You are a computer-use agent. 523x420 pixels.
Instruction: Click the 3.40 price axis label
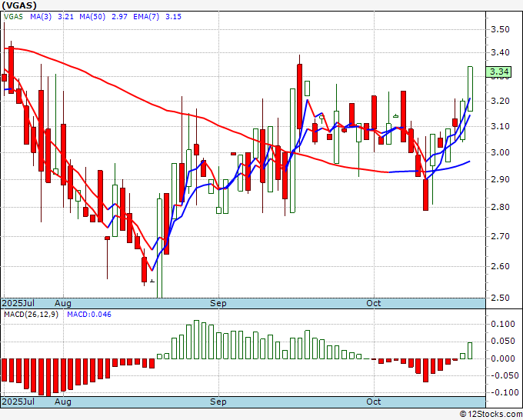(x=501, y=52)
